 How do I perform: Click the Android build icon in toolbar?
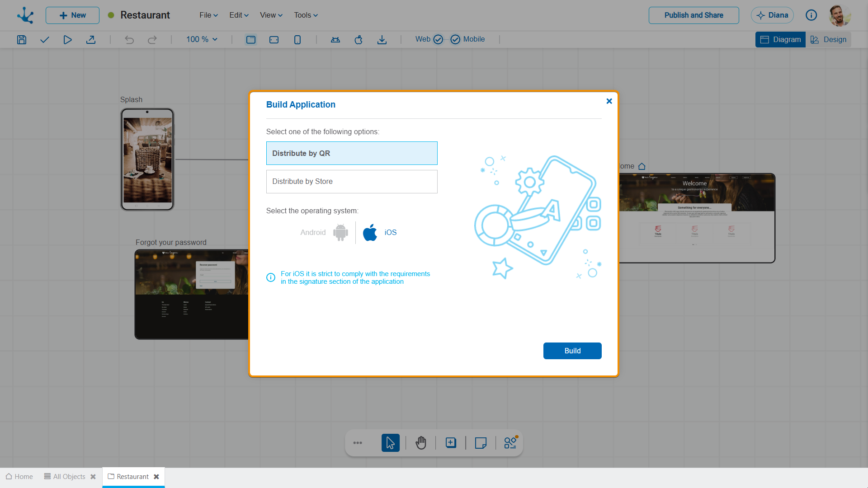click(335, 40)
